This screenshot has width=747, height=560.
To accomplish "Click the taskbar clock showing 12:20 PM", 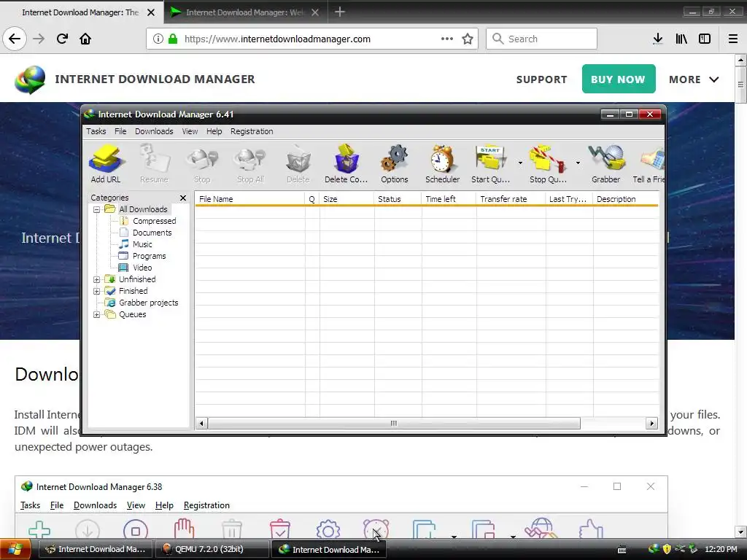I will pos(721,550).
